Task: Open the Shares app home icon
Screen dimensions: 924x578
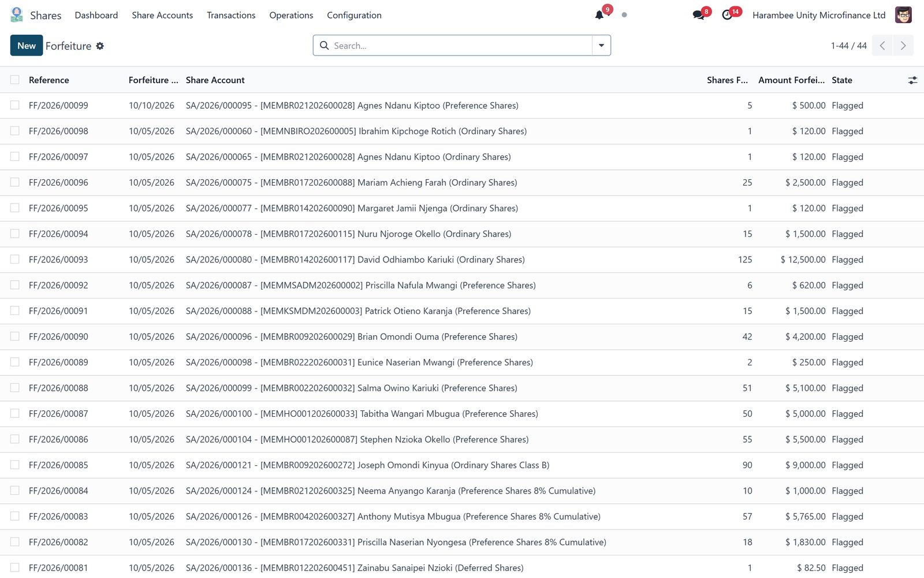Action: coord(17,15)
